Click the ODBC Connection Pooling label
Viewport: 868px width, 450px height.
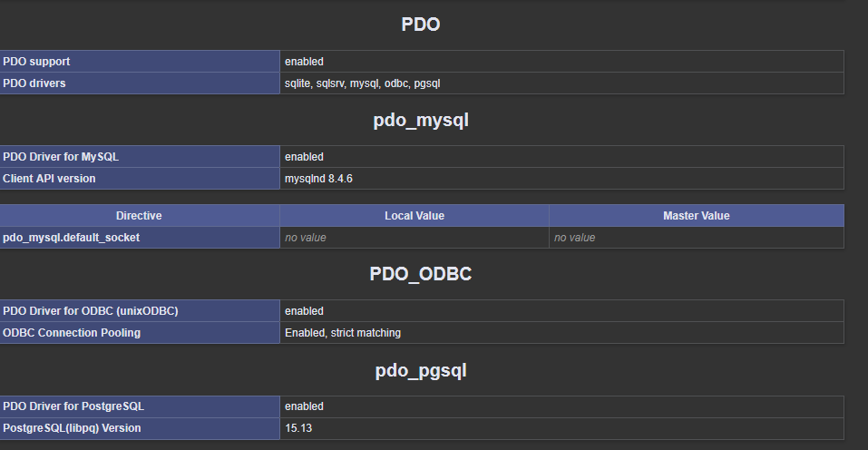coord(72,333)
